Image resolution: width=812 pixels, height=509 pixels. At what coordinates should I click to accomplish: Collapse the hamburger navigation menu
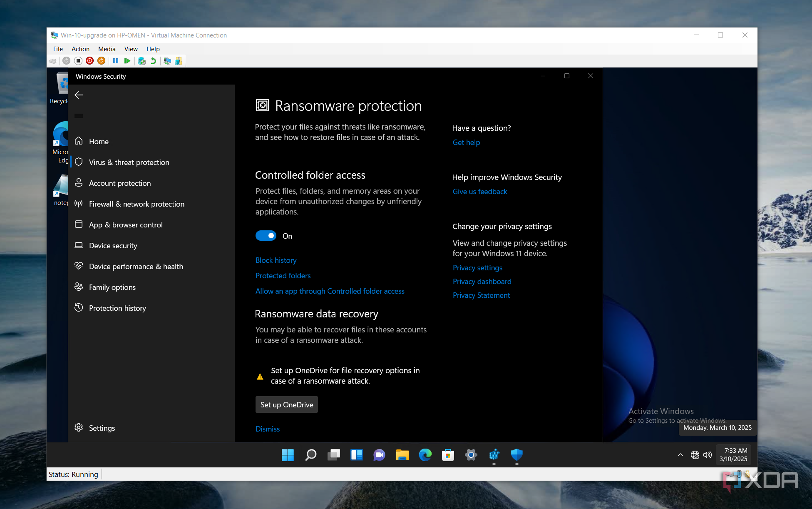click(x=79, y=116)
